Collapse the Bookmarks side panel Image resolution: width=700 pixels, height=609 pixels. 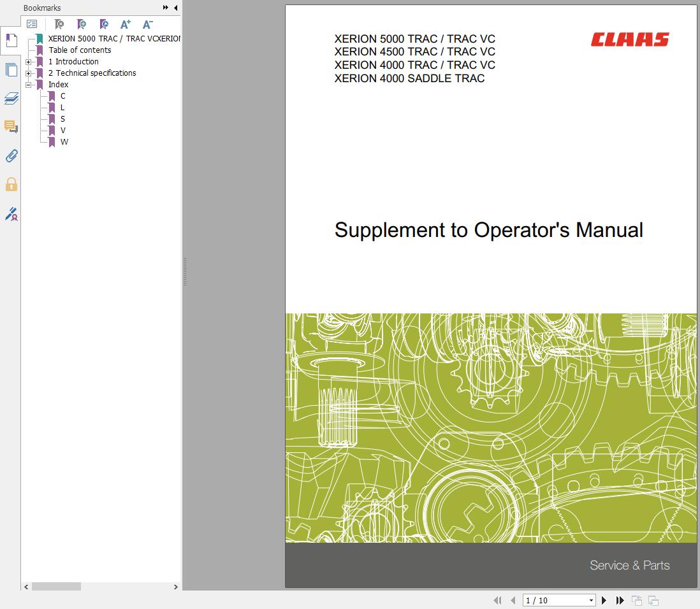click(175, 8)
